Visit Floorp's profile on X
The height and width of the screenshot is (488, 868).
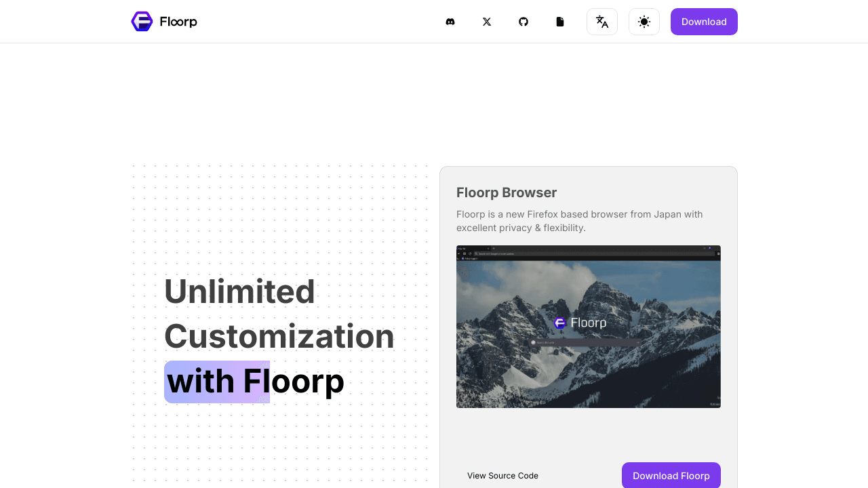(487, 21)
